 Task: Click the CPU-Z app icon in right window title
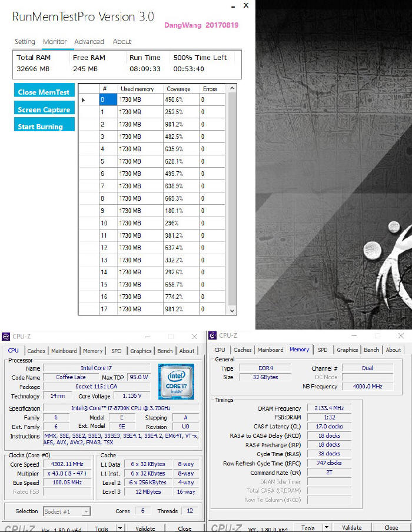coord(212,335)
